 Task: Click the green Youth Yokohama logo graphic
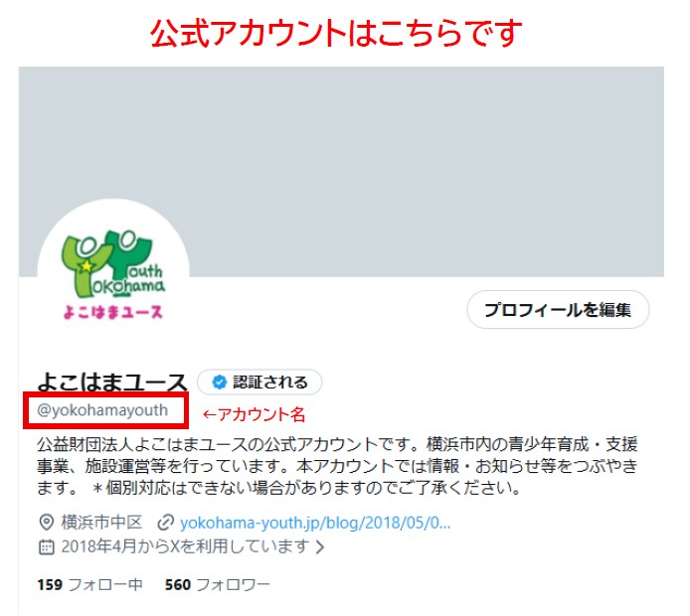[x=113, y=264]
